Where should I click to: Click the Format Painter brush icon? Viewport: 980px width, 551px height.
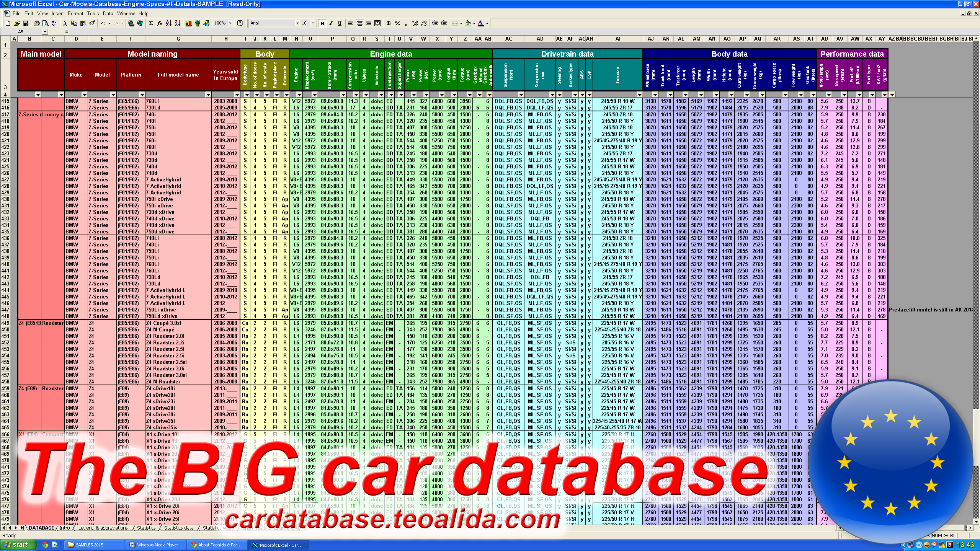point(92,23)
